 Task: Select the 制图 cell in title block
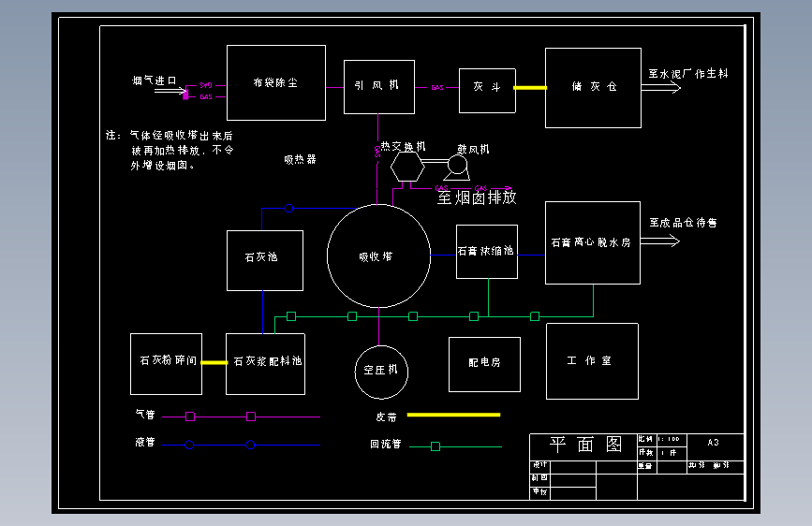click(539, 478)
